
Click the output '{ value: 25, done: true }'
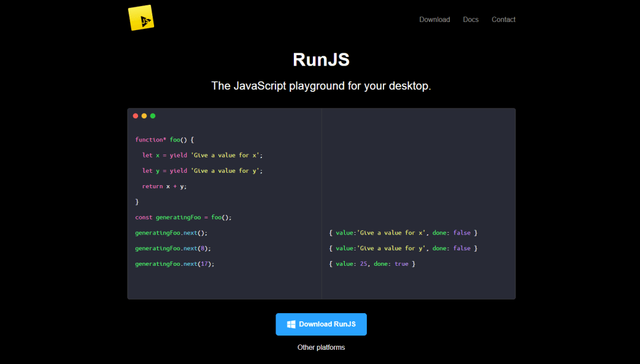372,264
